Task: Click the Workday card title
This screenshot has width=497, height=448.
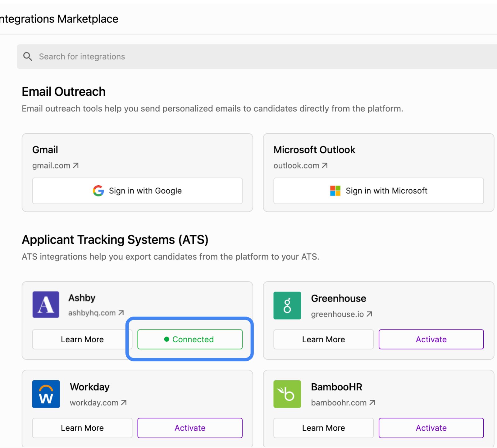Action: tap(90, 387)
